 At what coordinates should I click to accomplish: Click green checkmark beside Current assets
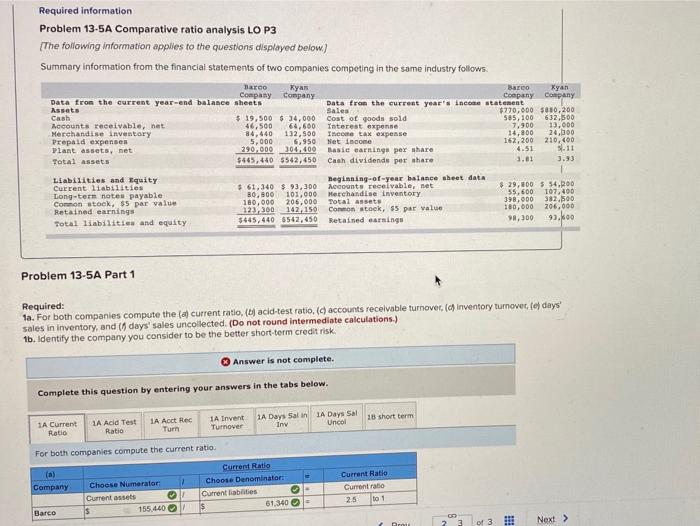[x=171, y=495]
